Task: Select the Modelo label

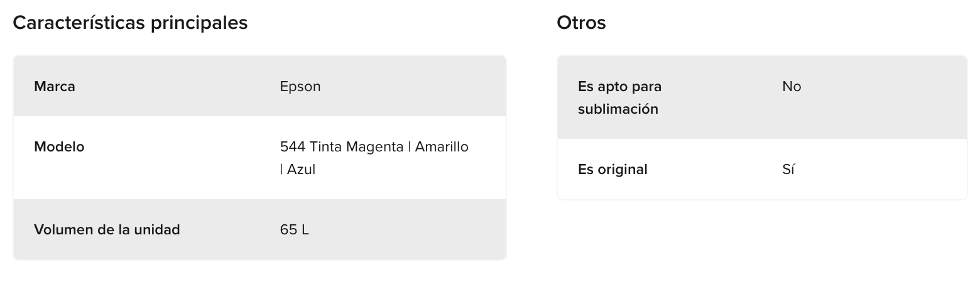Action: pyautogui.click(x=59, y=146)
